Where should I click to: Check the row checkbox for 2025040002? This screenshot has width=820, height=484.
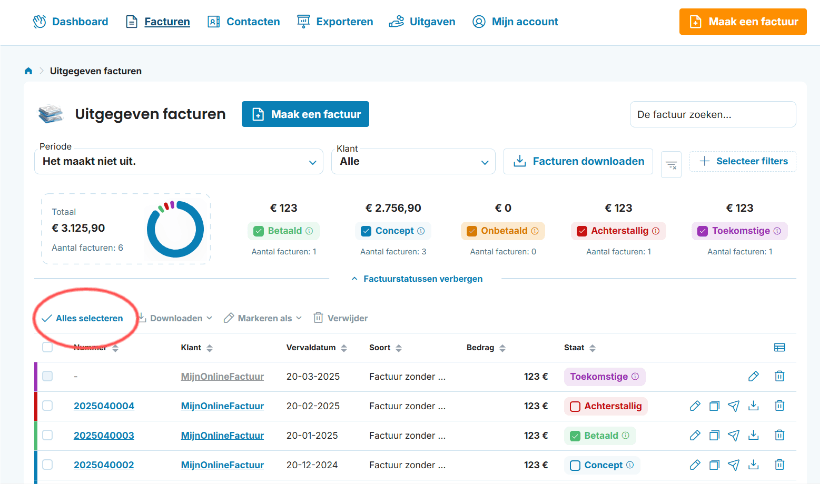48,464
